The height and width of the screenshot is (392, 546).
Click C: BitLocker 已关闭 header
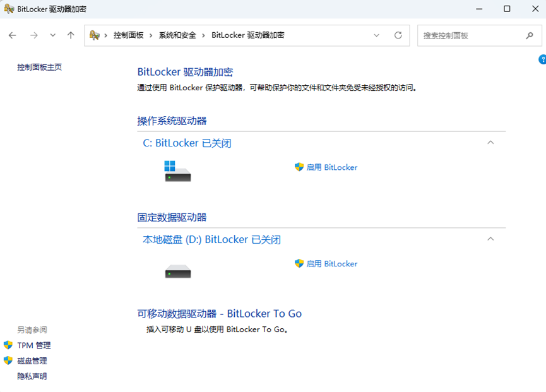[187, 143]
